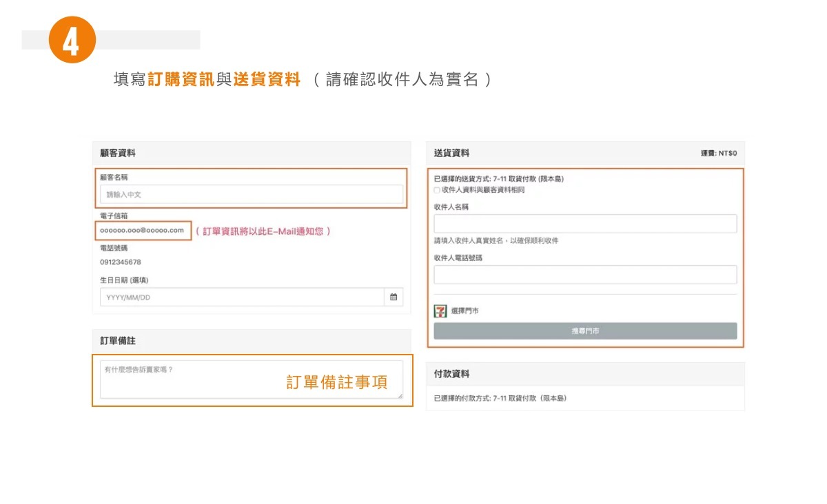827x504 pixels.
Task: Click the 搜尋門市 button
Action: coord(585,331)
